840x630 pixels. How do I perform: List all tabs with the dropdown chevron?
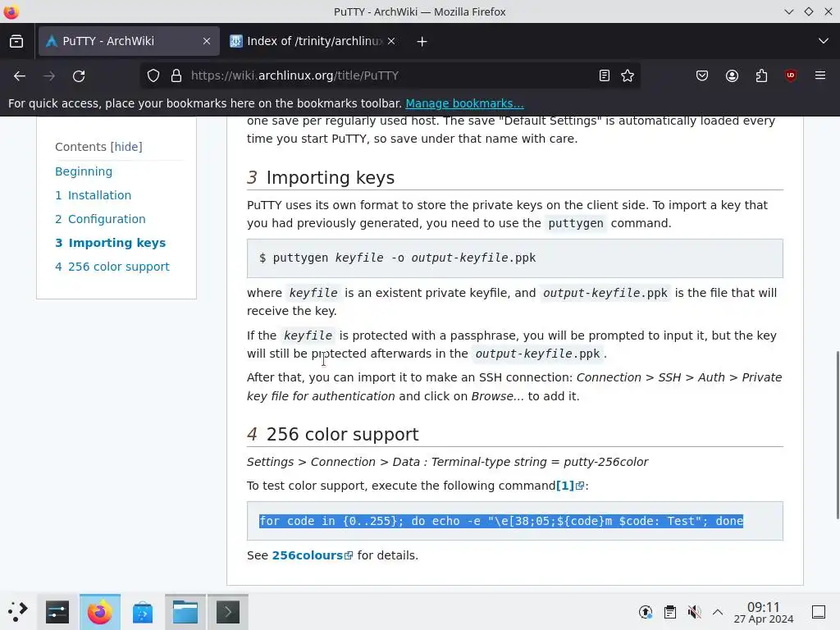pyautogui.click(x=824, y=41)
